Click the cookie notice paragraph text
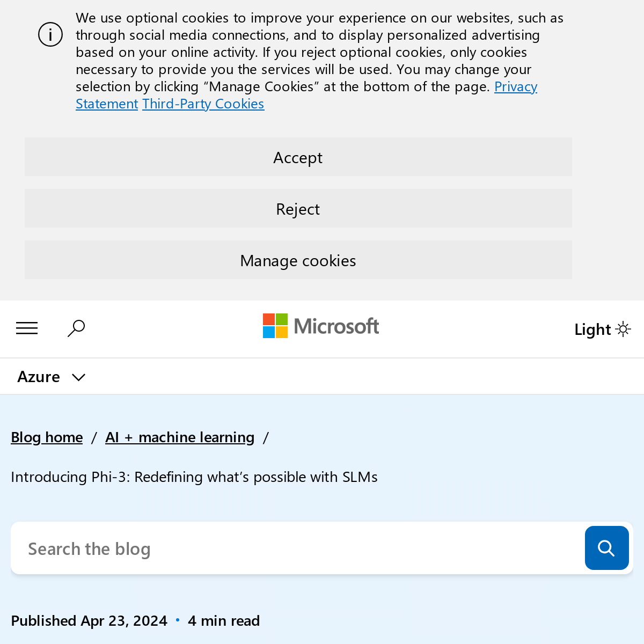The width and height of the screenshot is (644, 644). pos(301,52)
